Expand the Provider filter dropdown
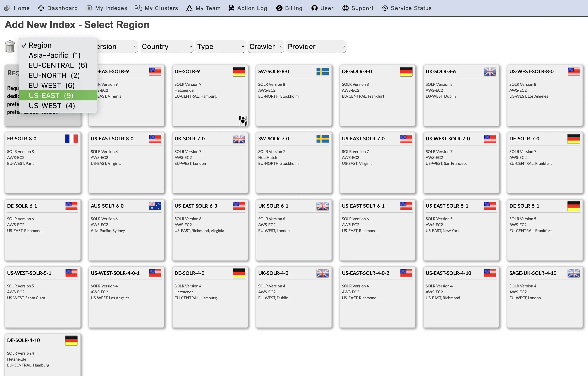 coord(316,46)
